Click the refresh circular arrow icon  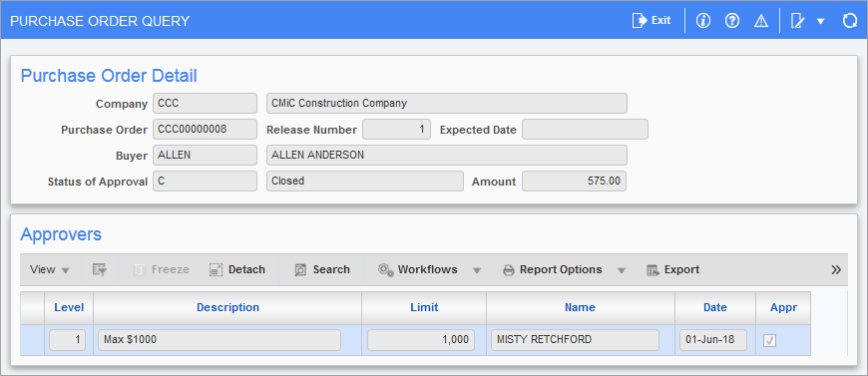point(849,21)
